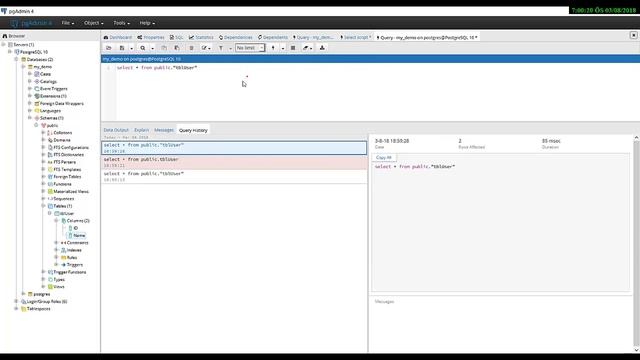Select the my_demo database in tree

[42, 67]
